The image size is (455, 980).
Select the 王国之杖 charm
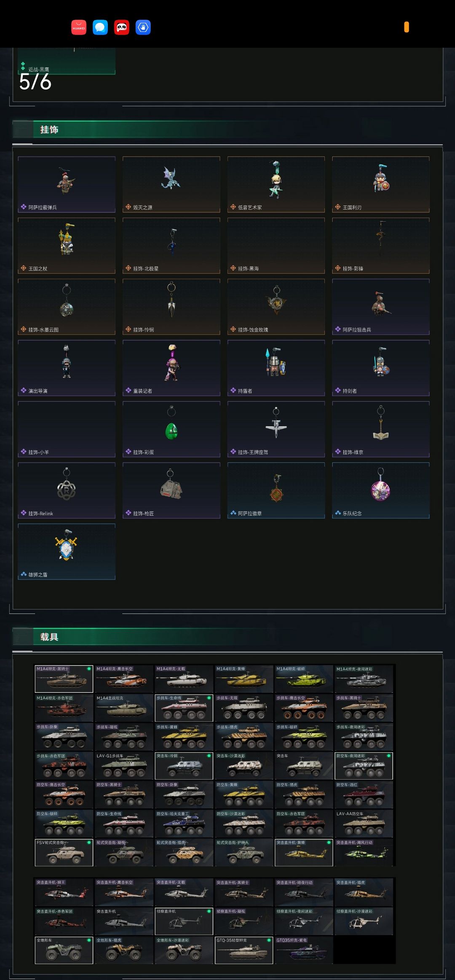pos(67,245)
